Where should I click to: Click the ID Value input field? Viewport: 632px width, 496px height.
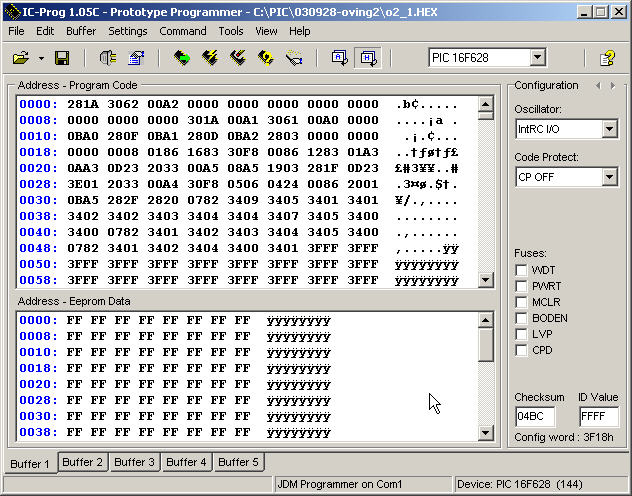598,417
